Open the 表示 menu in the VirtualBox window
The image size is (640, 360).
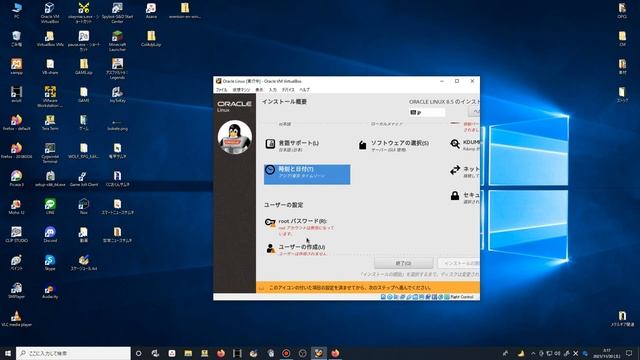pos(259,90)
